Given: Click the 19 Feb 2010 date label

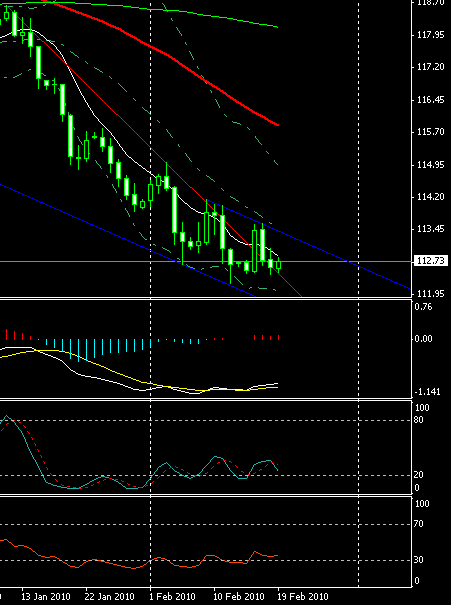Looking at the screenshot, I should (x=302, y=597).
